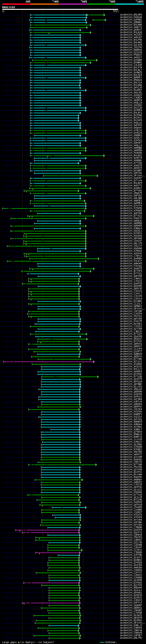Open hit UniRef100_P49169

point(131,17)
